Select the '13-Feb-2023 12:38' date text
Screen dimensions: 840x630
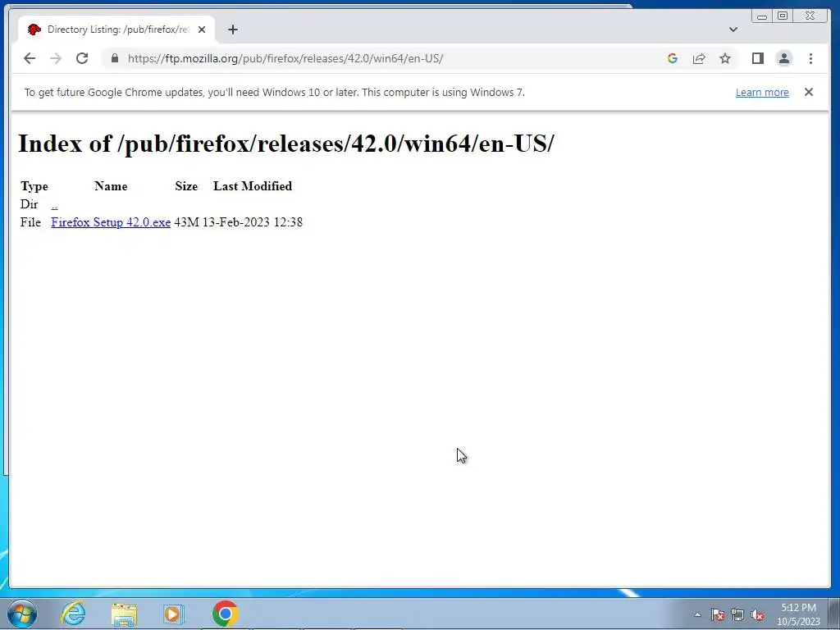coord(253,221)
